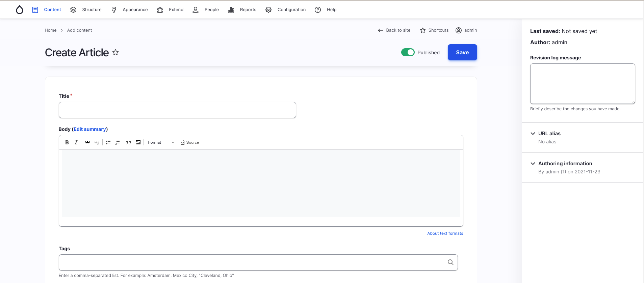644x283 pixels.
Task: Open the Edit summary link
Action: [90, 129]
